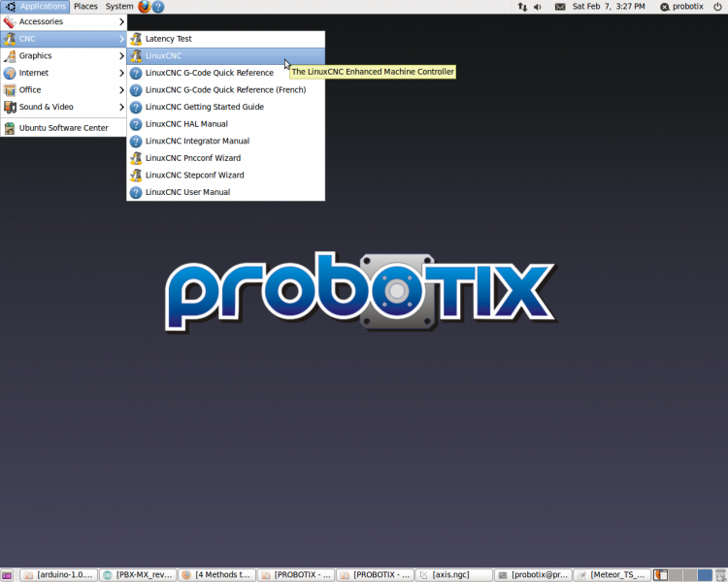Viewport: 728px width, 582px height.
Task: Switch to 4 Methods taskbar window
Action: [x=217, y=575]
